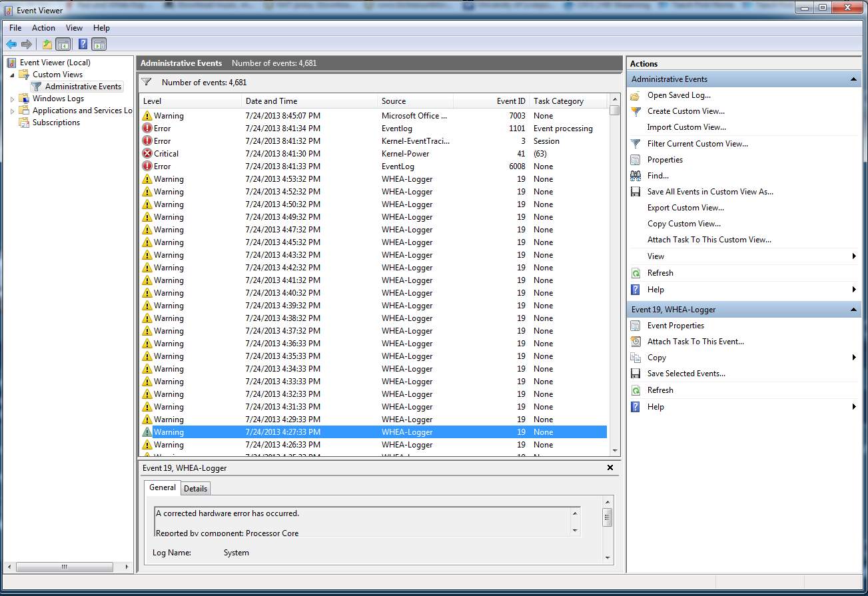Click Create Custom View action

(685, 111)
